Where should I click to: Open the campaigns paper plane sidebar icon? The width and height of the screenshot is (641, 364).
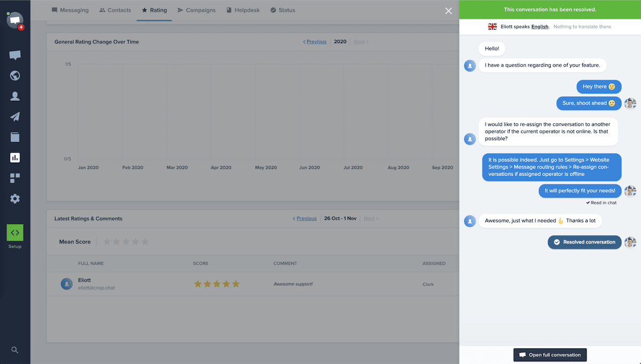tap(15, 117)
